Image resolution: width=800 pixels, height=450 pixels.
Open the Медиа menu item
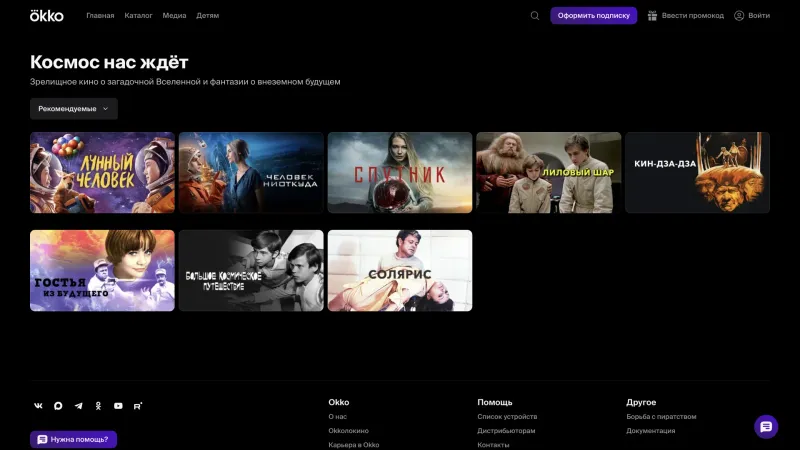pos(174,16)
